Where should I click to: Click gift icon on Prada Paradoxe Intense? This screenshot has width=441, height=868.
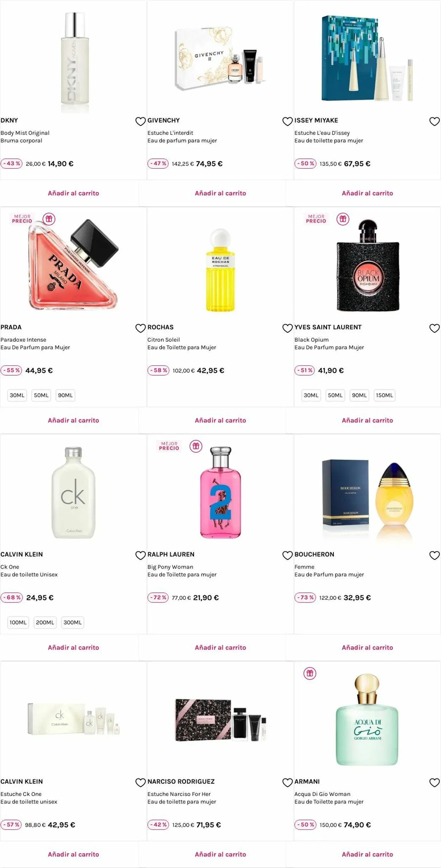[49, 219]
